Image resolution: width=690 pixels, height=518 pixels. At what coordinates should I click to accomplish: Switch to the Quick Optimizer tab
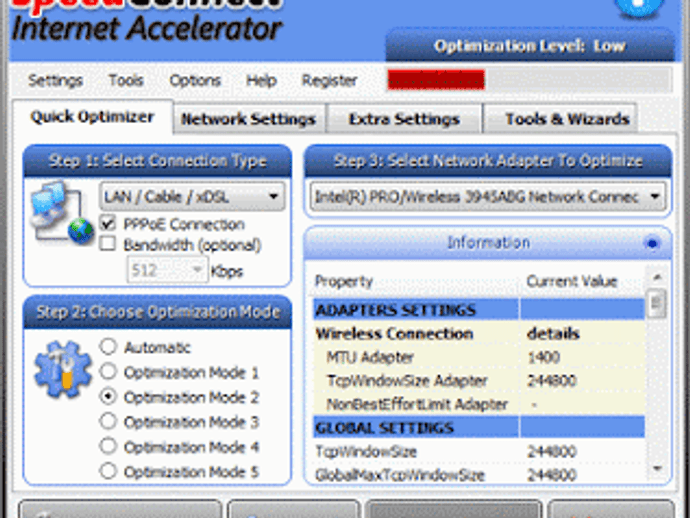click(92, 117)
